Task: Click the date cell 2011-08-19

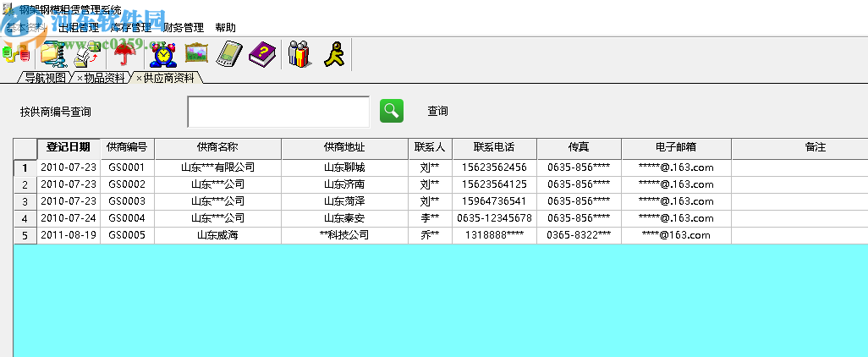Action: pos(68,235)
